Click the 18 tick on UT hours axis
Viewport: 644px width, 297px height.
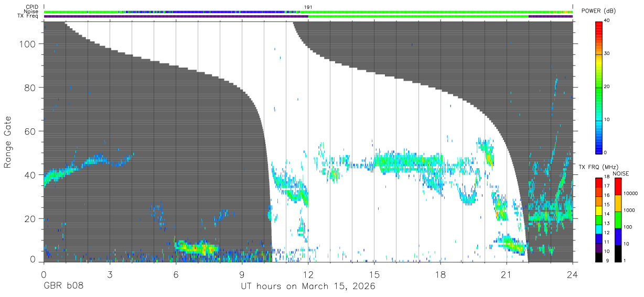coord(441,274)
